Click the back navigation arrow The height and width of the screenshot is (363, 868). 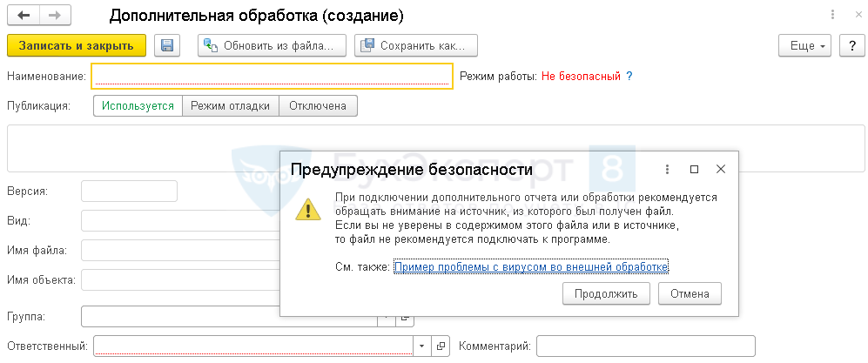click(24, 16)
